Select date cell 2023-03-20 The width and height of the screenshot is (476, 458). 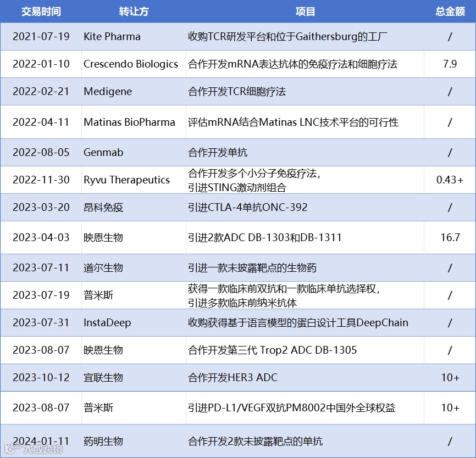tap(41, 208)
